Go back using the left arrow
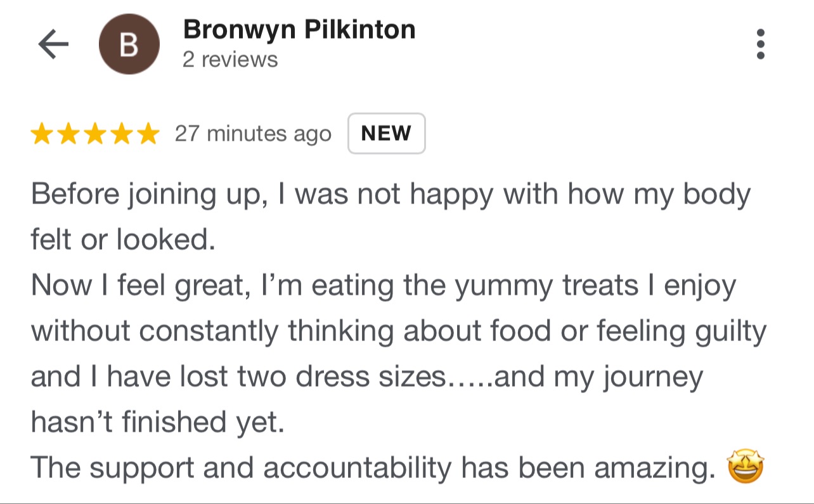The height and width of the screenshot is (504, 814). coord(53,44)
